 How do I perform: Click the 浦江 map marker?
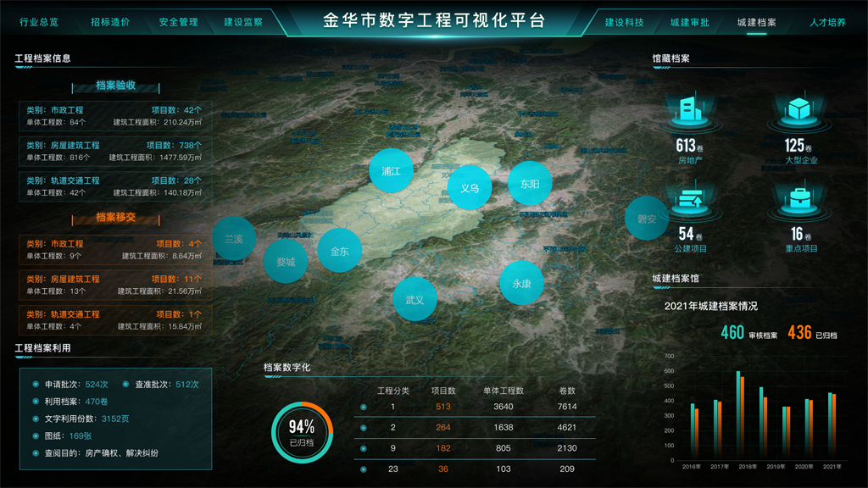pos(391,170)
